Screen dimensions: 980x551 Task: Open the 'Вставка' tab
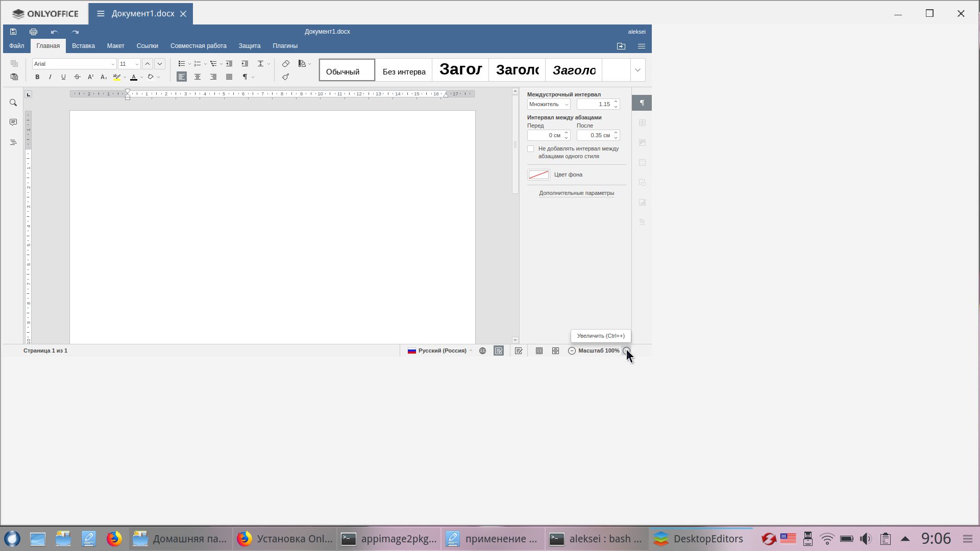(x=83, y=46)
